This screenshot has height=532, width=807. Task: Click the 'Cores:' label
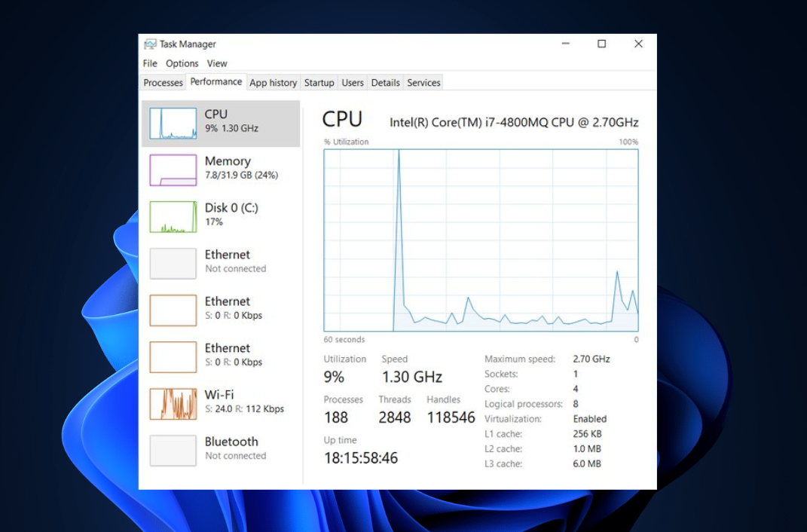[497, 389]
